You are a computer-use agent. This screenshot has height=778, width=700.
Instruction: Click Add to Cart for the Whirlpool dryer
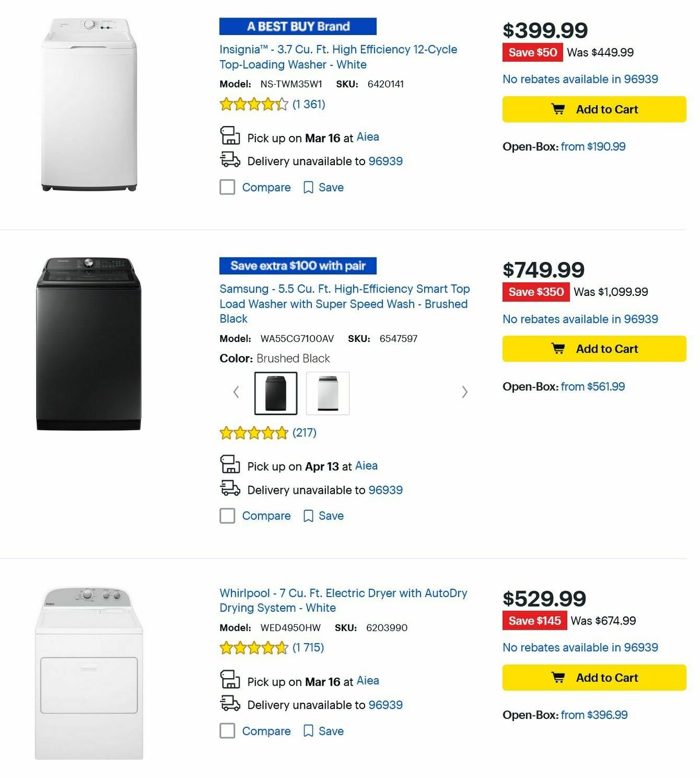[x=593, y=677]
